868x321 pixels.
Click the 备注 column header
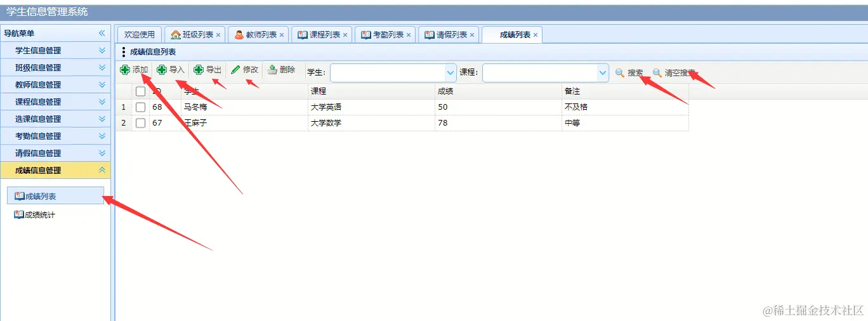(x=625, y=91)
